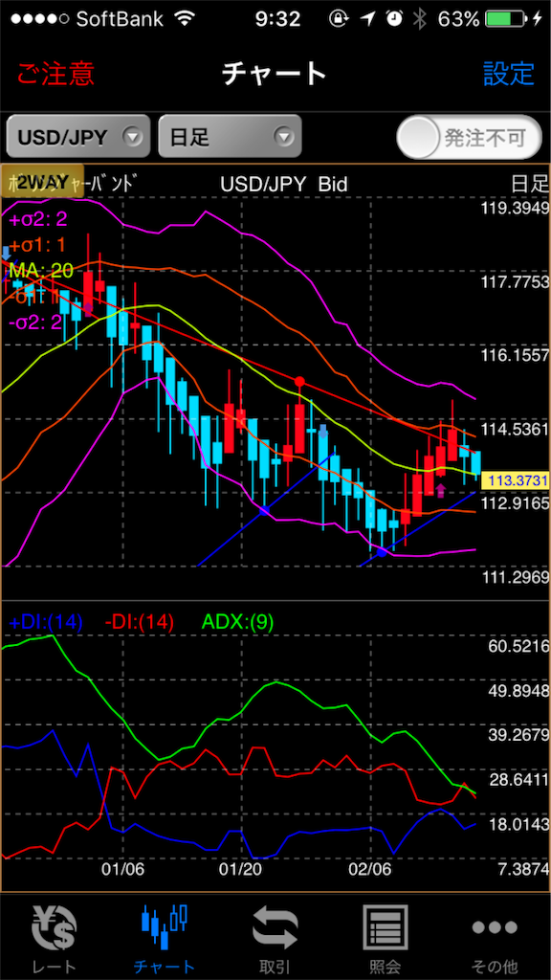Screen dimensions: 551x980
Task: Select the チャート chart tab
Action: point(165,938)
